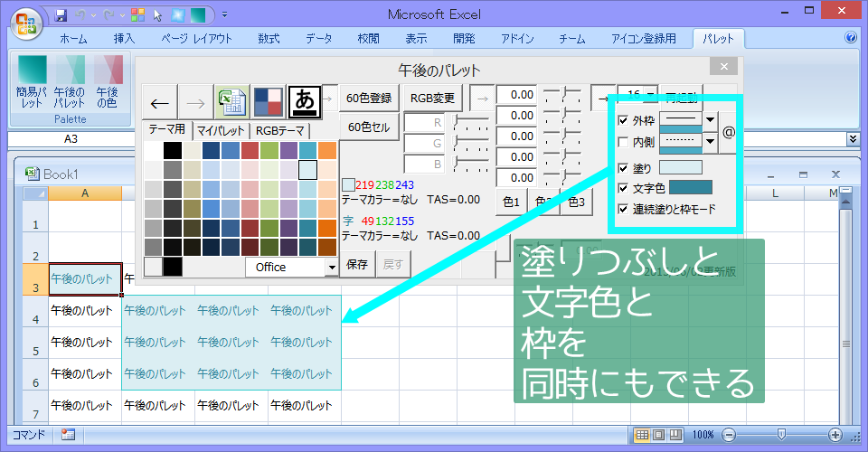The image size is (868, 452).
Task: Open the Office button menu
Action: [26, 24]
